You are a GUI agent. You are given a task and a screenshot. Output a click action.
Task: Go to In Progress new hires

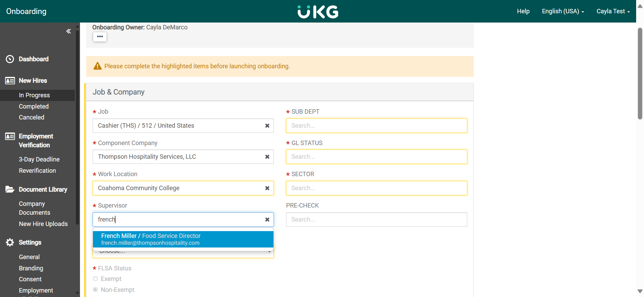pyautogui.click(x=34, y=95)
